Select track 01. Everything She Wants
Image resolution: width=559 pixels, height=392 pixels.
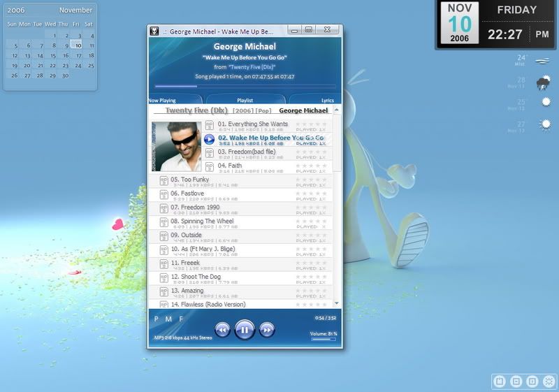tap(253, 124)
